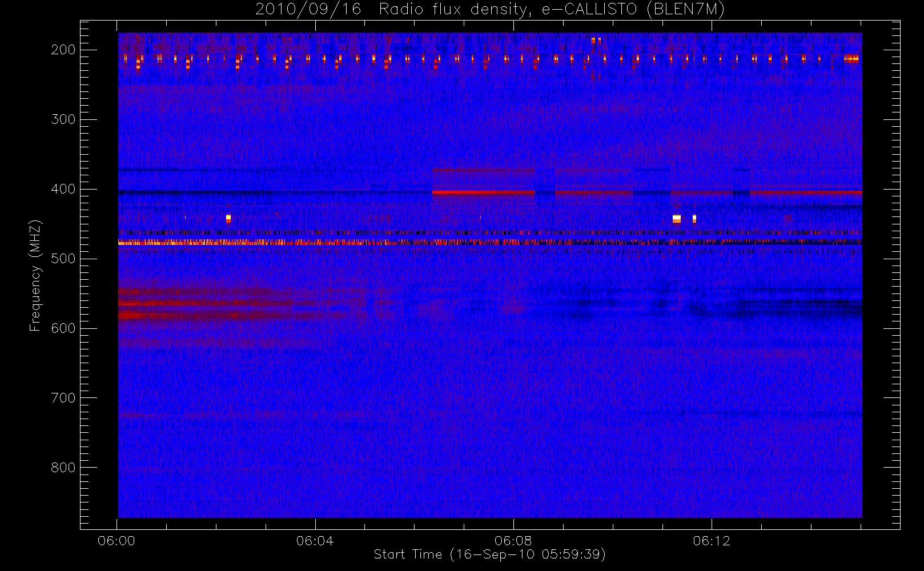Click the 600 frequency tick label
The width and height of the screenshot is (924, 571).
pos(63,328)
